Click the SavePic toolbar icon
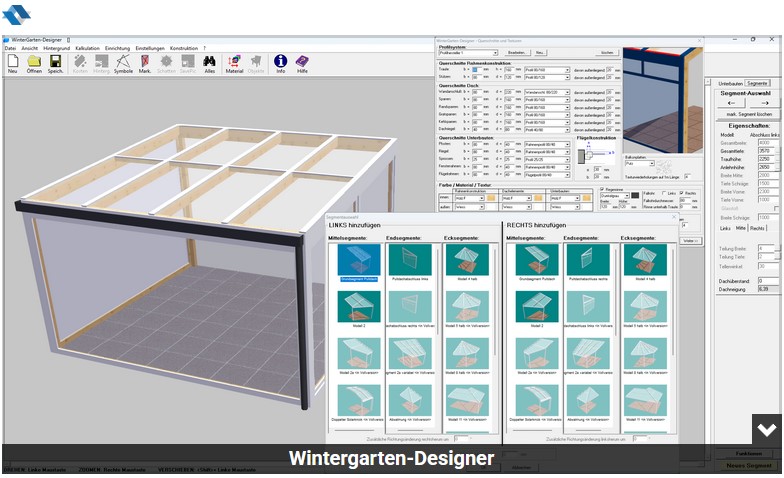 click(188, 64)
